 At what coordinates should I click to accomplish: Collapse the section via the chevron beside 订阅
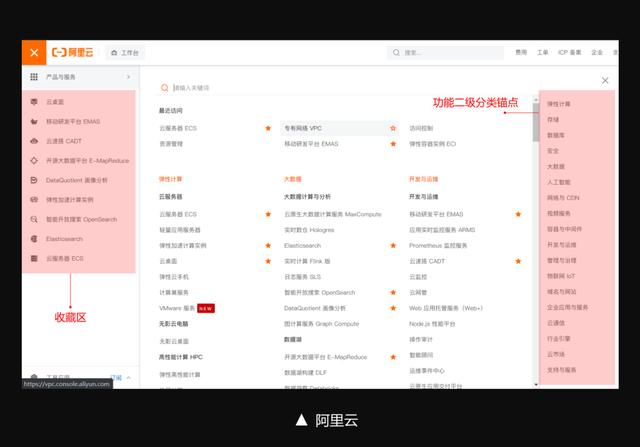[x=129, y=378]
